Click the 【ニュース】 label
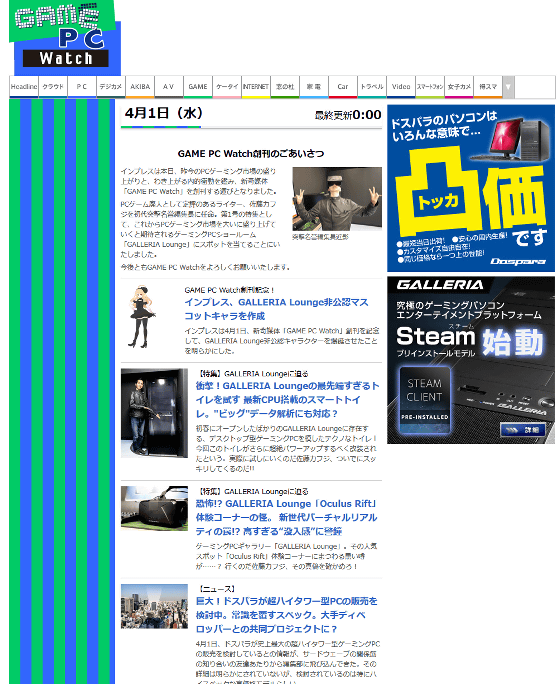 point(217,589)
